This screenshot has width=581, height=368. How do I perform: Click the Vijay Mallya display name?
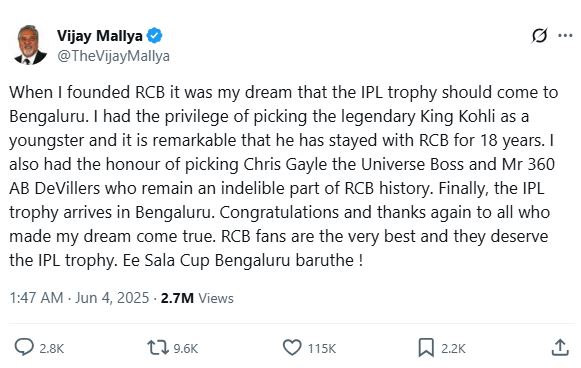point(100,36)
